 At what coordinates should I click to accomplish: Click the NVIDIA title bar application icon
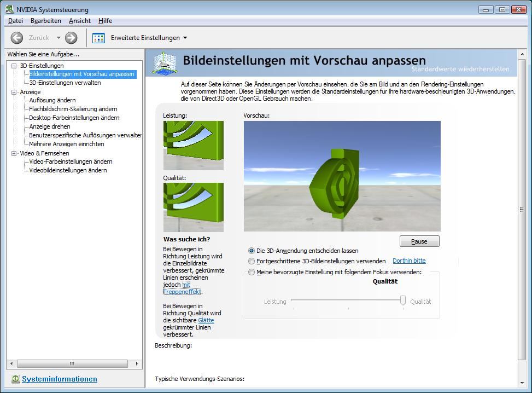point(10,9)
